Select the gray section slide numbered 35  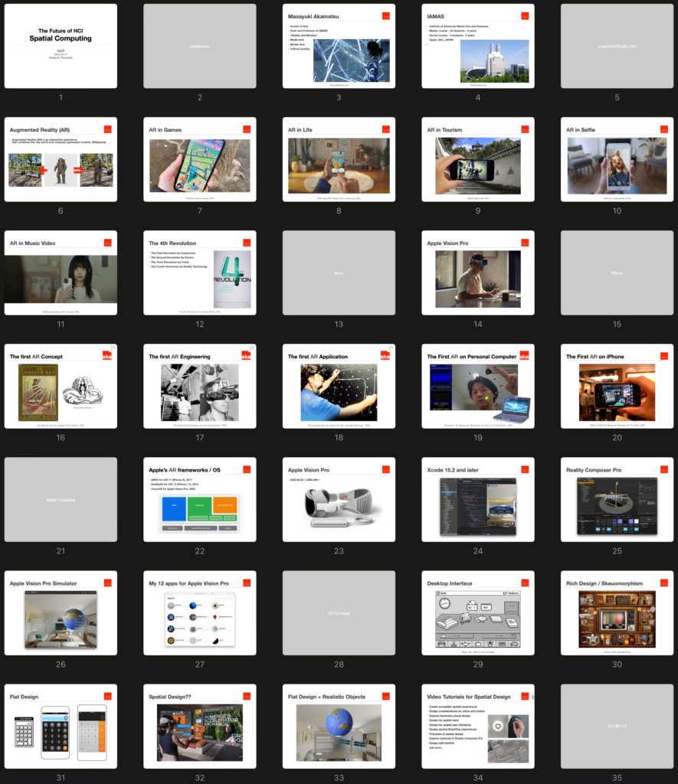(617, 727)
